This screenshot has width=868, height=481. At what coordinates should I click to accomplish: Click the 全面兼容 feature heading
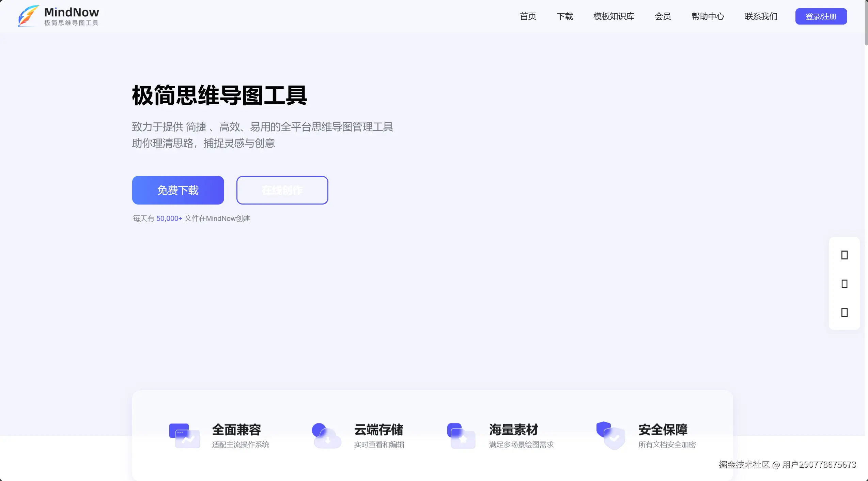[236, 430]
